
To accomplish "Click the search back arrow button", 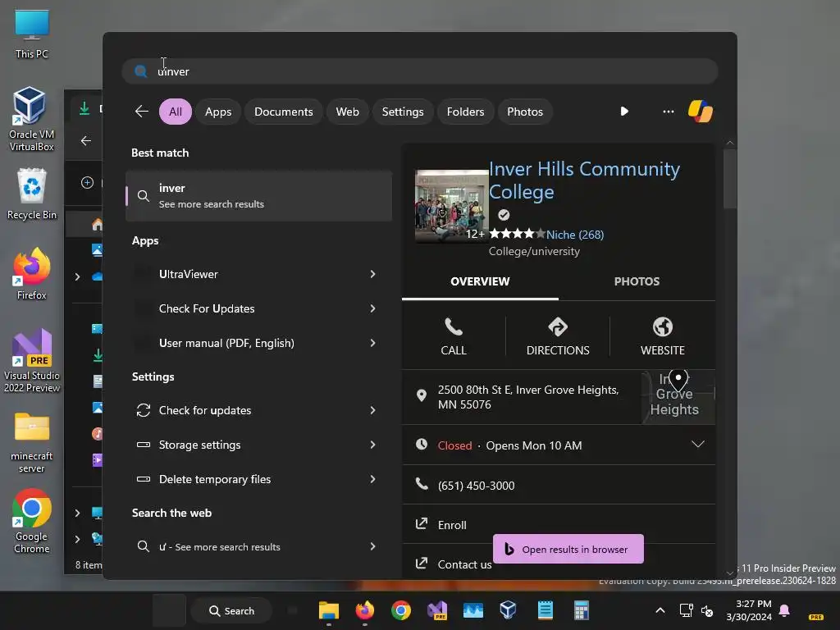I will pos(141,112).
